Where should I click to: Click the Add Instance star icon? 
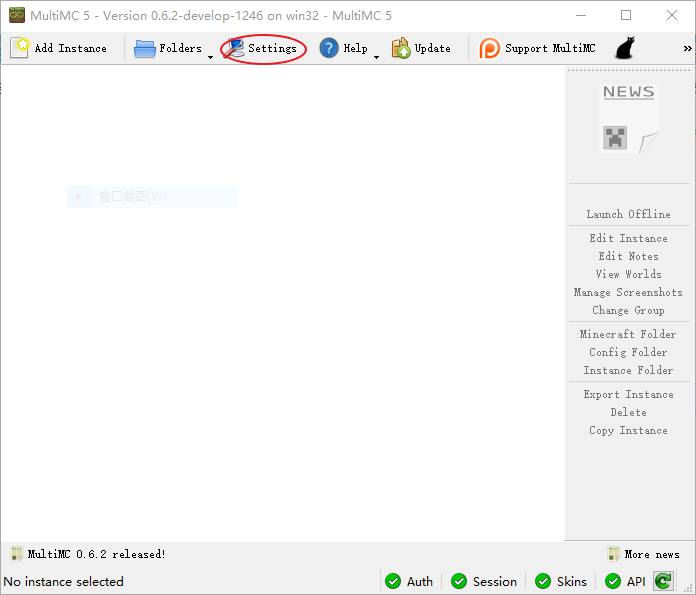point(20,48)
